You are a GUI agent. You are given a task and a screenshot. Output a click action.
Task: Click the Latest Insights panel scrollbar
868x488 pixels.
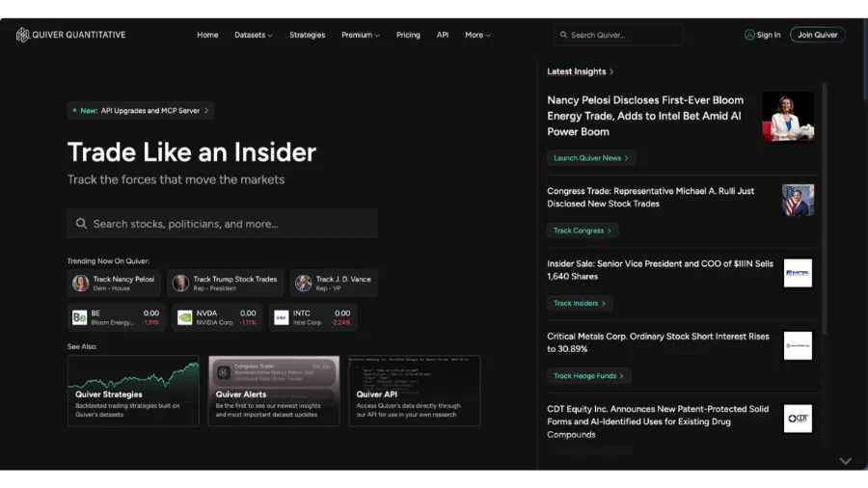[x=825, y=208]
